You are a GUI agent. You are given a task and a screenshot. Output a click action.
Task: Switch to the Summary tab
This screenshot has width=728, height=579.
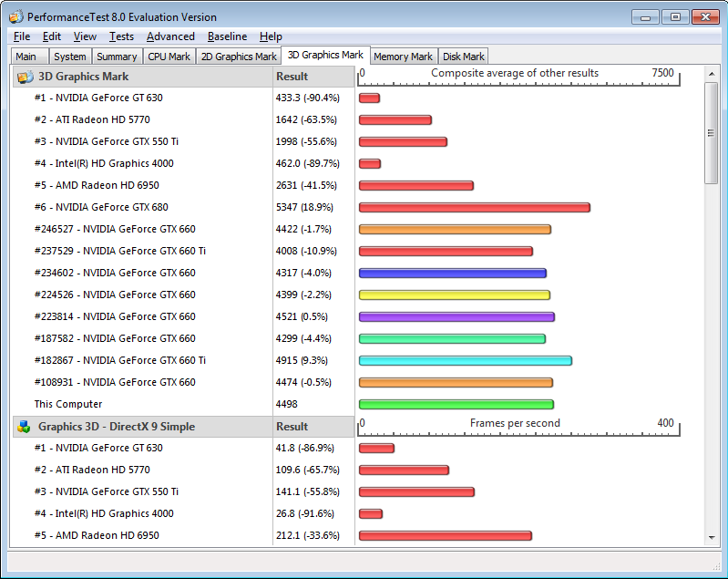point(117,57)
